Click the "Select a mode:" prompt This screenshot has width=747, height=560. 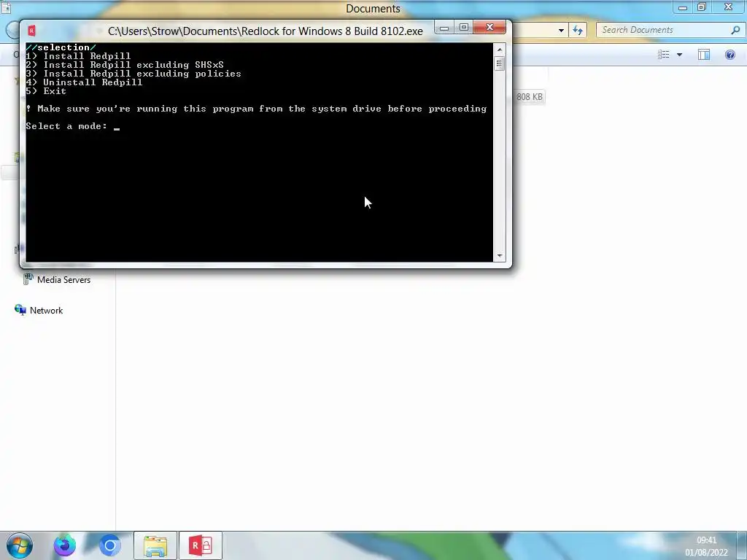pyautogui.click(x=66, y=125)
